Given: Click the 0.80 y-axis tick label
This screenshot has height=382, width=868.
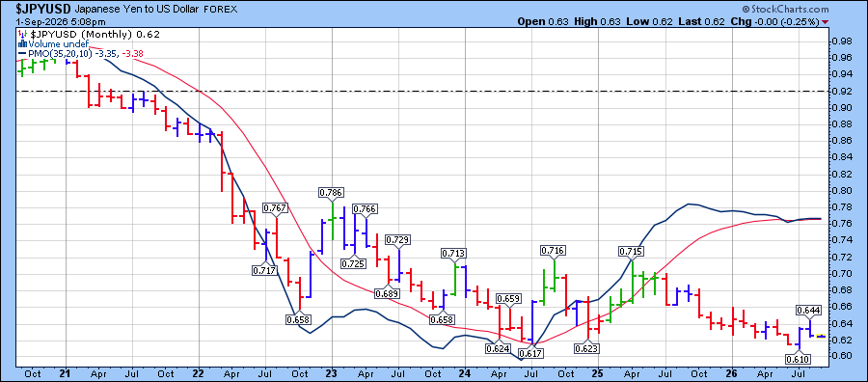Looking at the screenshot, I should [843, 191].
